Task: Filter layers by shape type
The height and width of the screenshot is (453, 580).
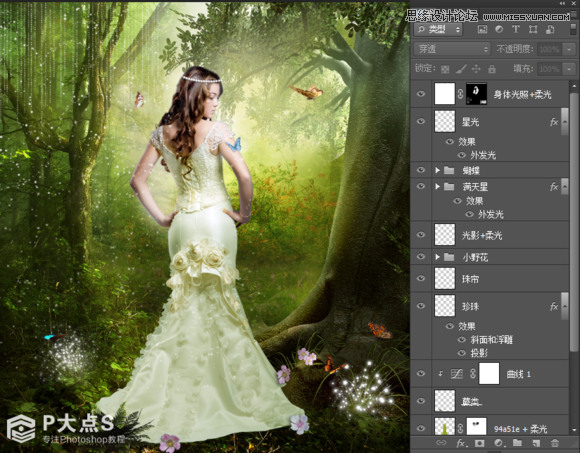Action: [x=533, y=30]
